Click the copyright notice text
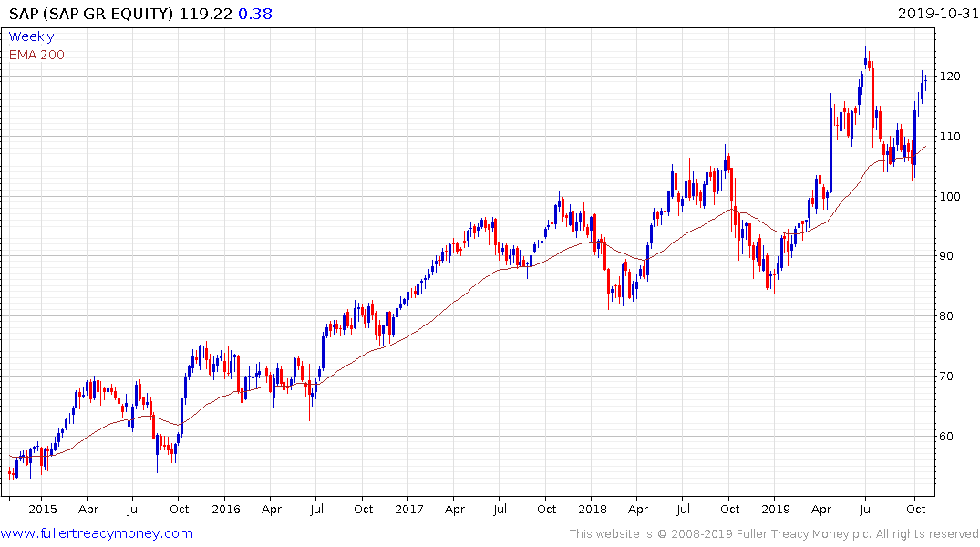Viewport: 980px width, 547px height. [x=774, y=534]
